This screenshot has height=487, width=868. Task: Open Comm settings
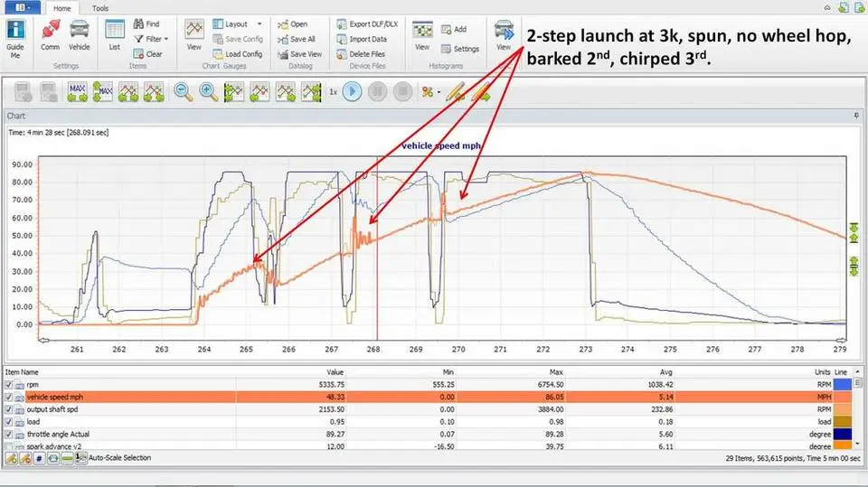tap(50, 36)
